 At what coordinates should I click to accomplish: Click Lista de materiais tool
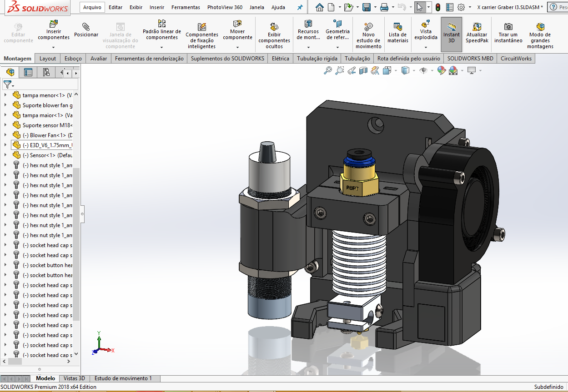(x=397, y=33)
